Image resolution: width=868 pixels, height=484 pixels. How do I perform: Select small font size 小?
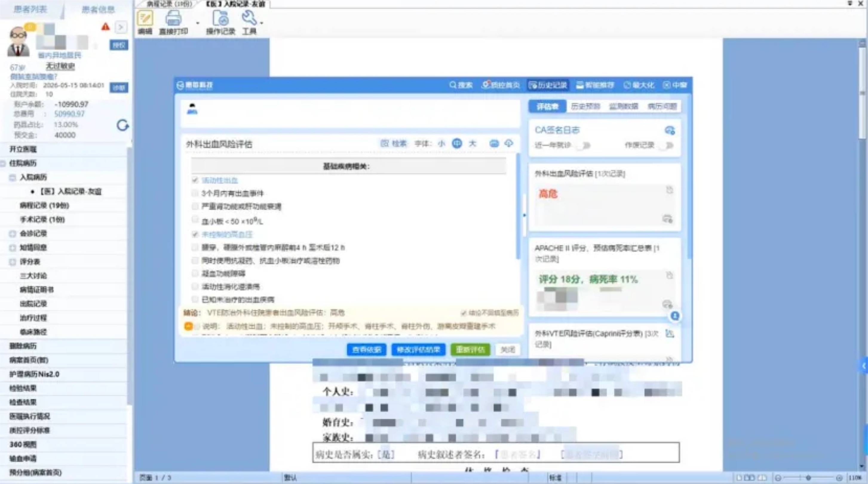tap(441, 144)
